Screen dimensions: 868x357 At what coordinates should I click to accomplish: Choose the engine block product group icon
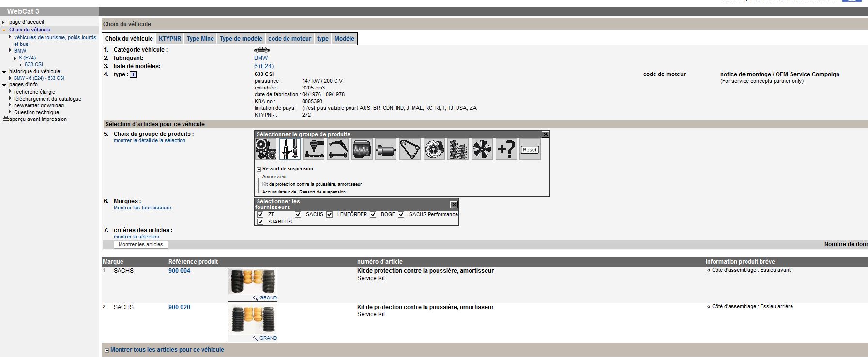click(362, 149)
